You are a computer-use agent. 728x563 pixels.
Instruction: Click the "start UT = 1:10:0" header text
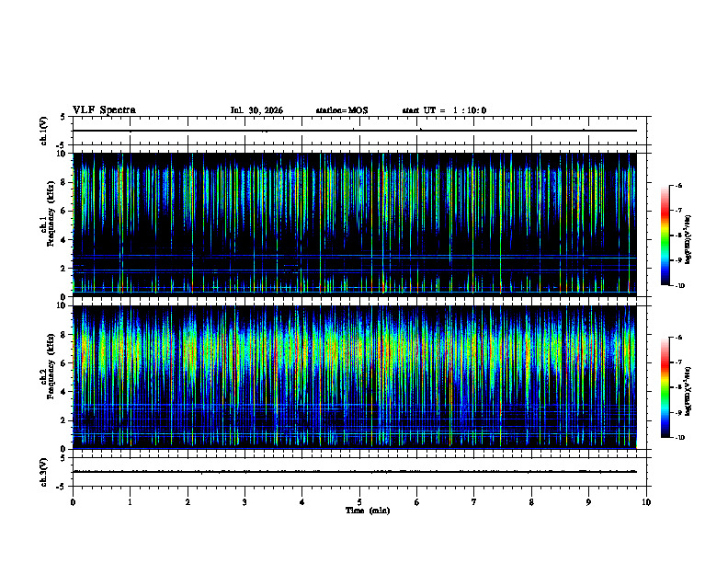[x=444, y=110]
